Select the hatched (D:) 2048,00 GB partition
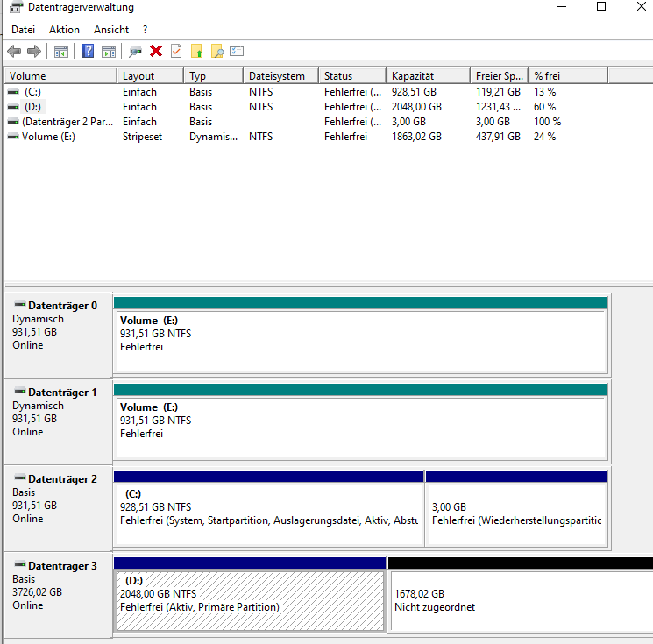Viewport: 653px width, 644px height. tap(250, 594)
